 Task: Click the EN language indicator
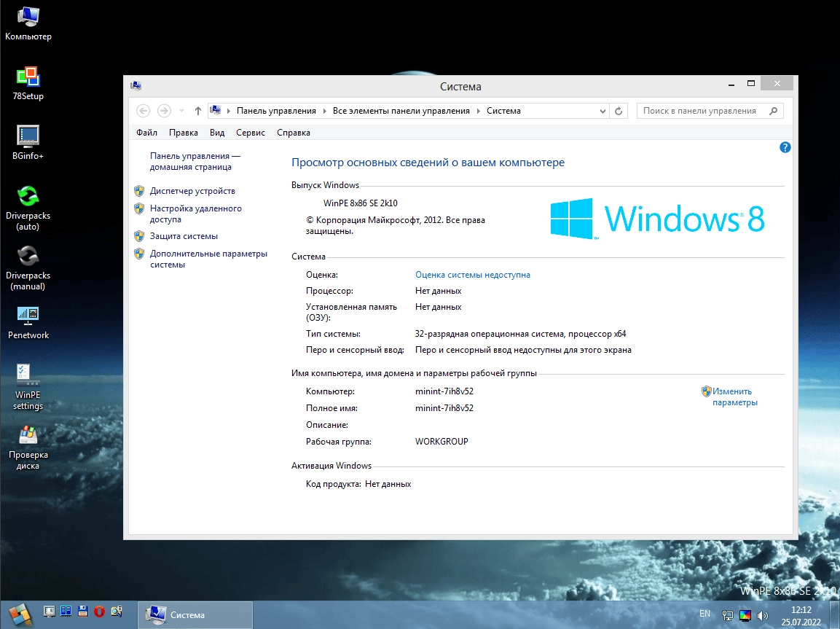pyautogui.click(x=705, y=614)
